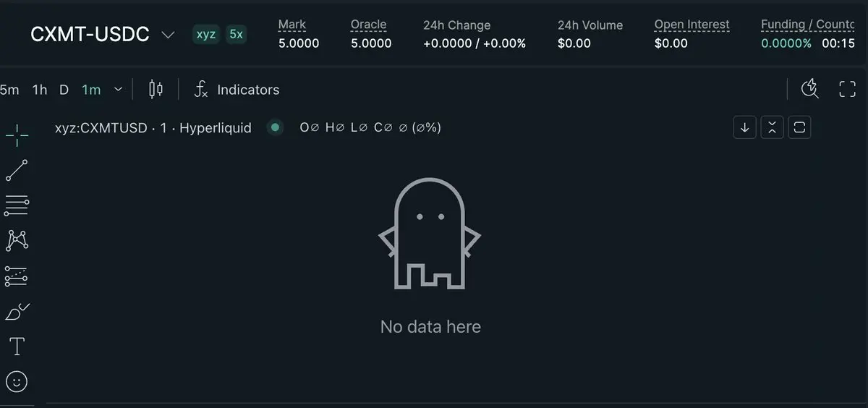Open the Fibonacci retracement tool

pyautogui.click(x=17, y=205)
